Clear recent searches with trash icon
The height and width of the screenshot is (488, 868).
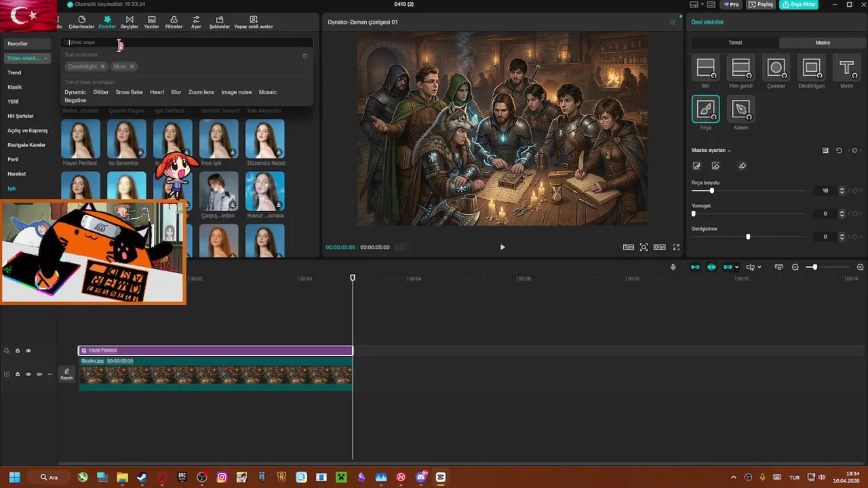pyautogui.click(x=304, y=56)
